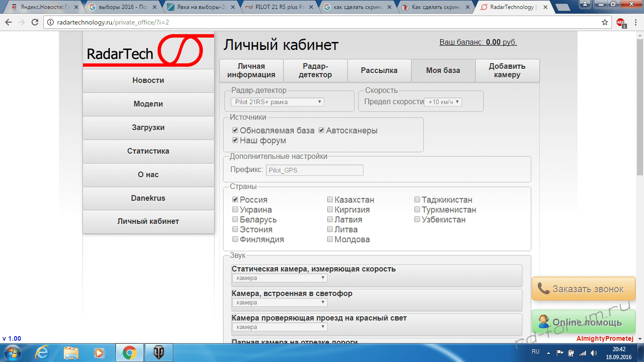Switch to the Рассылка tab
This screenshot has height=362, width=644.
pos(379,70)
